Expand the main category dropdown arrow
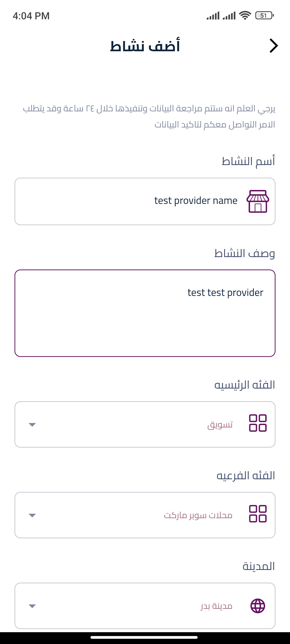 click(x=32, y=425)
